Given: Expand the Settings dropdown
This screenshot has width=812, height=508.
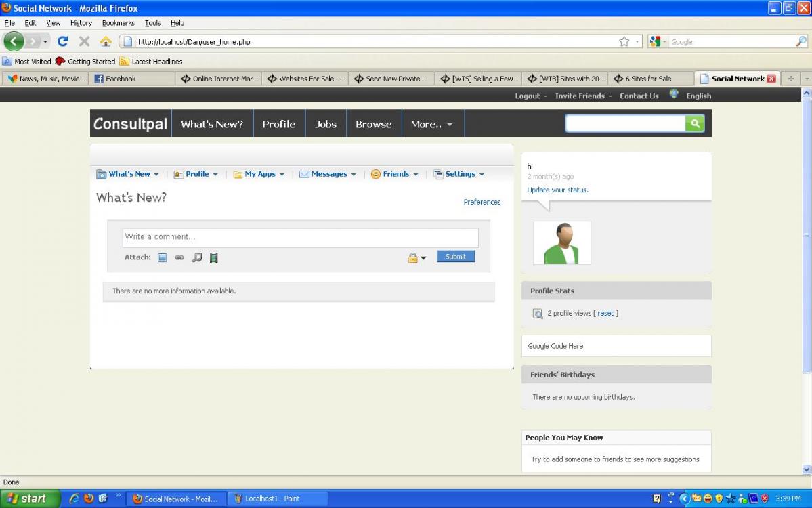Looking at the screenshot, I should (481, 175).
